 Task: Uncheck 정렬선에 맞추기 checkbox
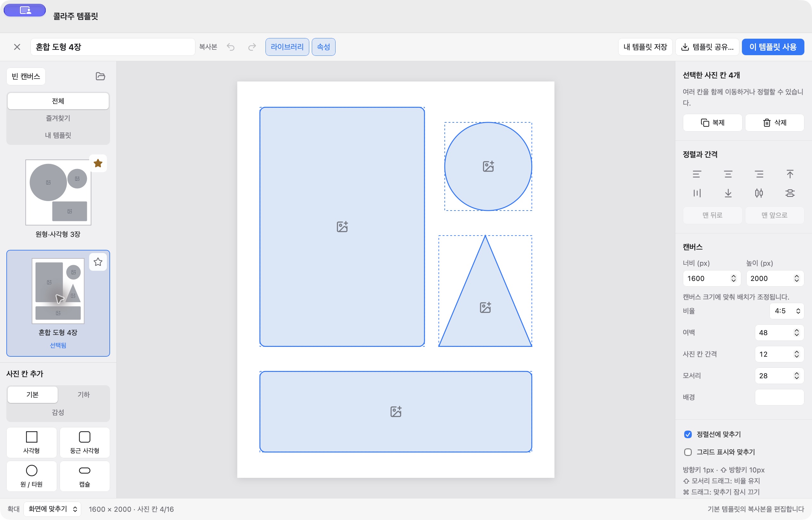[688, 434]
